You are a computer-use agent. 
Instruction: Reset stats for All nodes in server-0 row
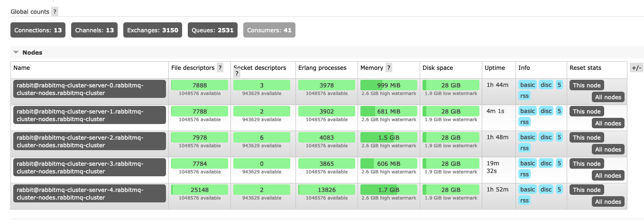pyautogui.click(x=608, y=97)
